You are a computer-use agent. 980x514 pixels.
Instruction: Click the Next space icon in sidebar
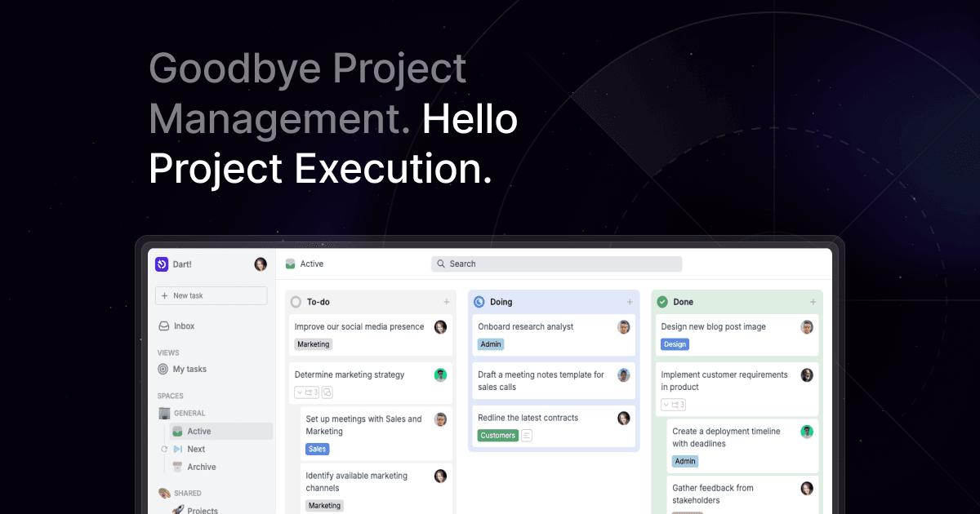point(176,449)
